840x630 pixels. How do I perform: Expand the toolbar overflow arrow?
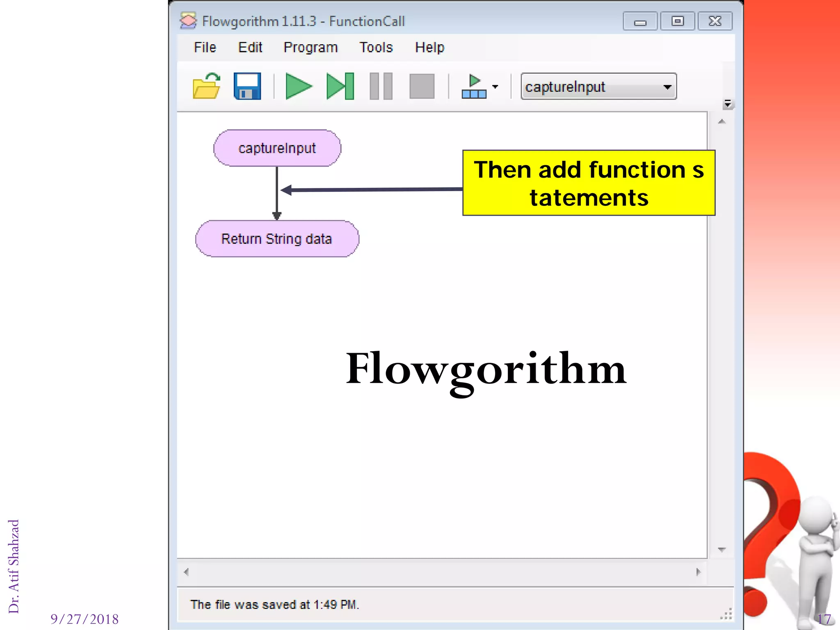click(x=728, y=103)
